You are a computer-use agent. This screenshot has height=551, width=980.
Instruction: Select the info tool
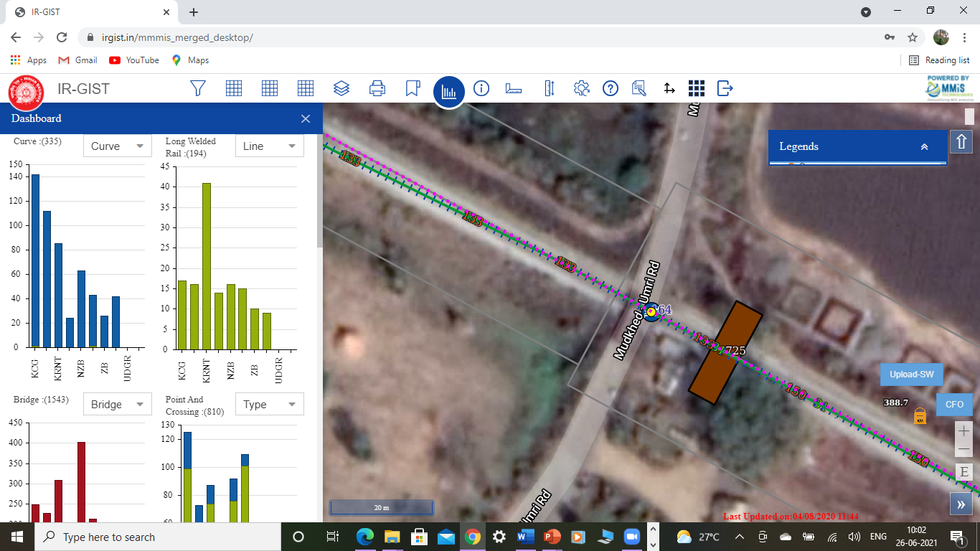click(x=481, y=88)
